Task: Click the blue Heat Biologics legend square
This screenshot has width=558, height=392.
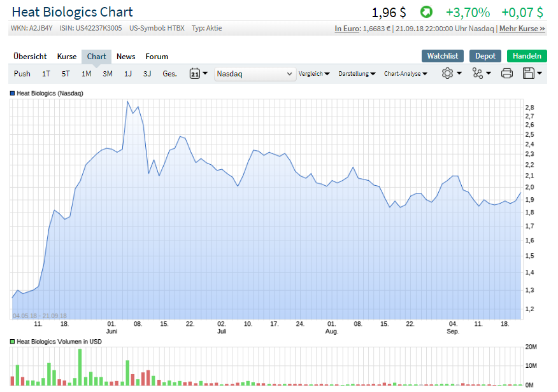Action: tap(11, 93)
